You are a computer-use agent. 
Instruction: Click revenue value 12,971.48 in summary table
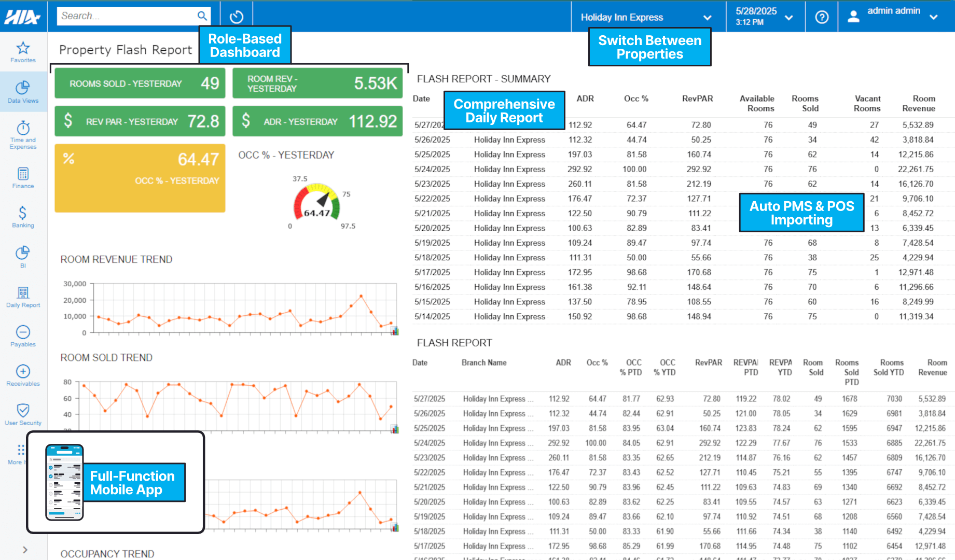tap(916, 272)
